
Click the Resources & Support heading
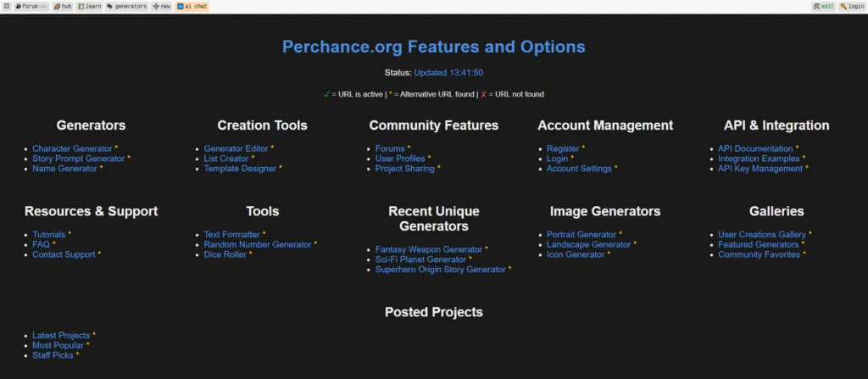point(91,211)
